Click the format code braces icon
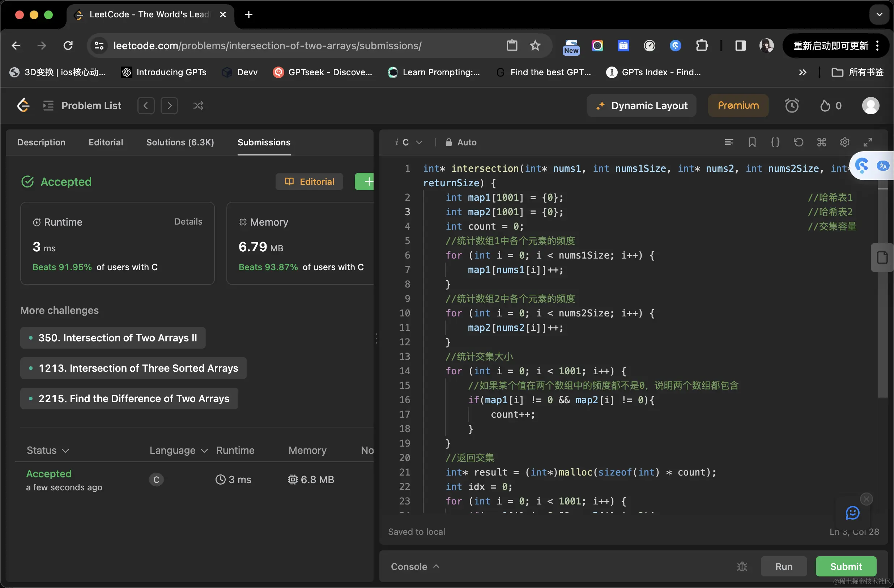Viewport: 894px width, 588px height. click(775, 142)
